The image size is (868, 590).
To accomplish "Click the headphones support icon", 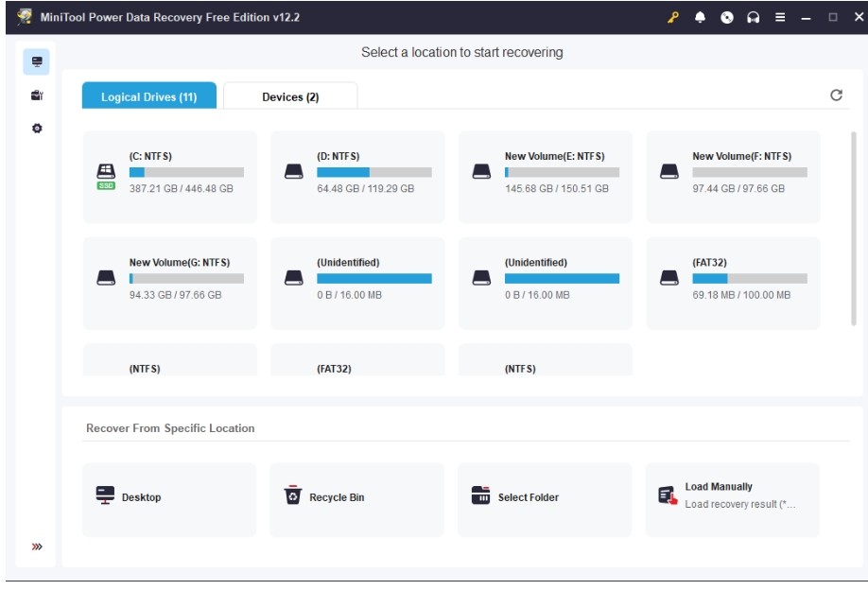I will [752, 19].
